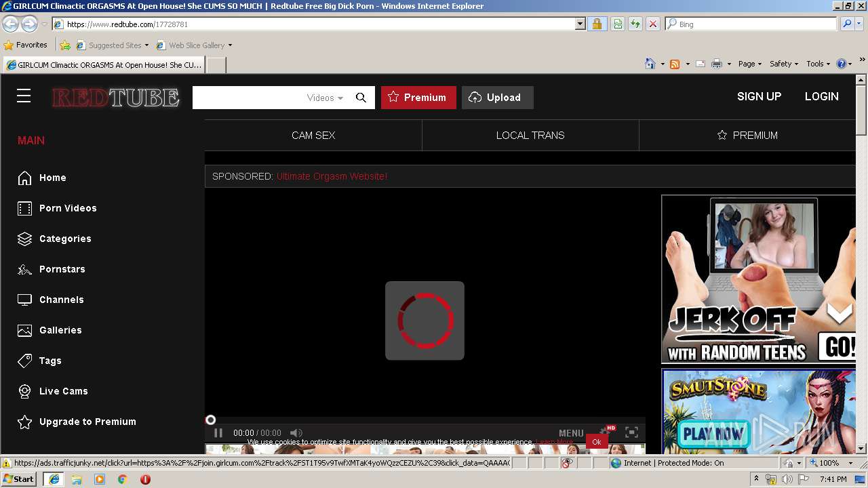This screenshot has height=488, width=868.
Task: Click the red Premium button
Action: coord(418,98)
